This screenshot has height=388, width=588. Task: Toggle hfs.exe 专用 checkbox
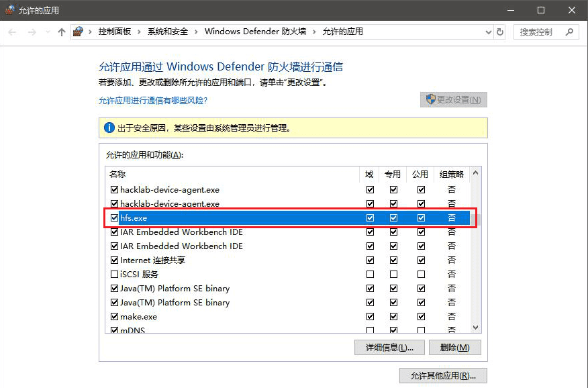coord(393,217)
